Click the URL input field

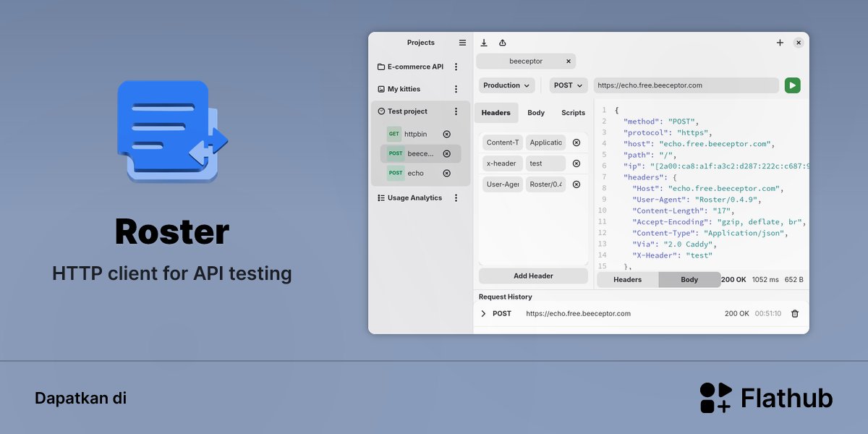686,85
